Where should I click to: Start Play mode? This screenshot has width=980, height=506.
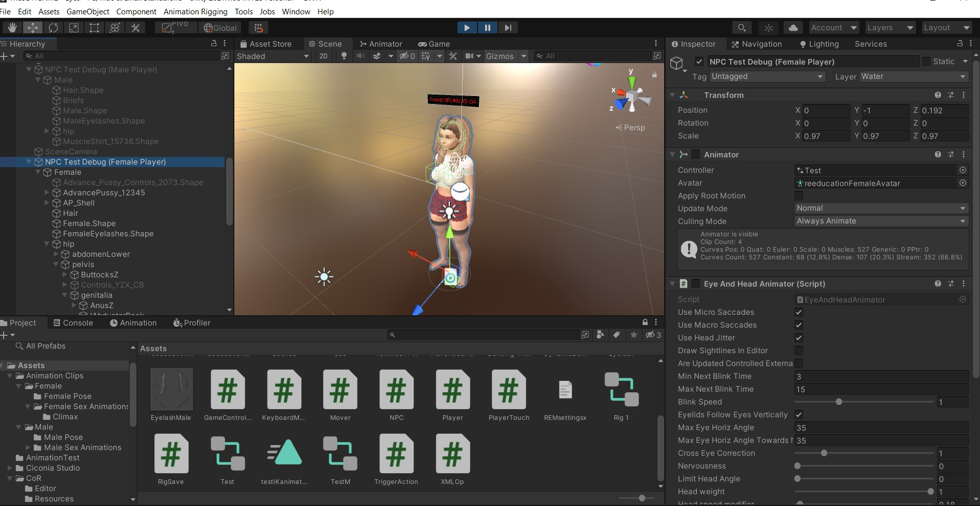coord(467,28)
